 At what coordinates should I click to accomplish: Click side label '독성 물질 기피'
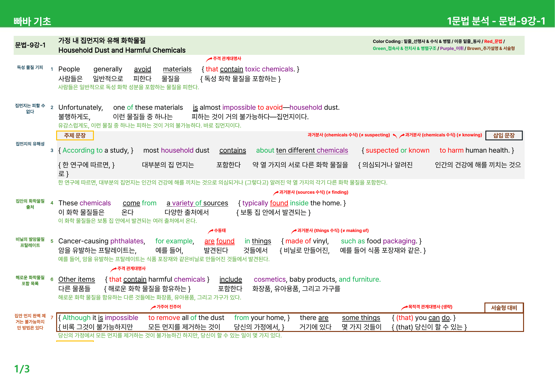(30, 67)
